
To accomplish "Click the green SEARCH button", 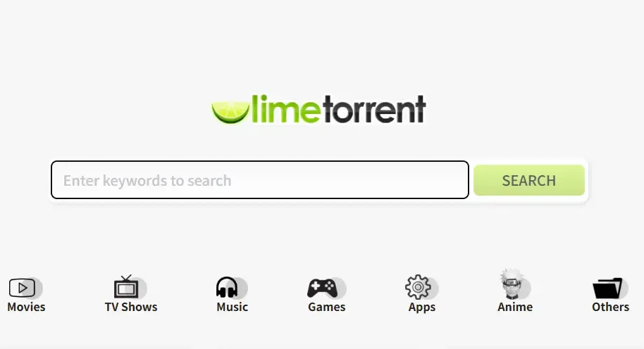I will (x=529, y=180).
